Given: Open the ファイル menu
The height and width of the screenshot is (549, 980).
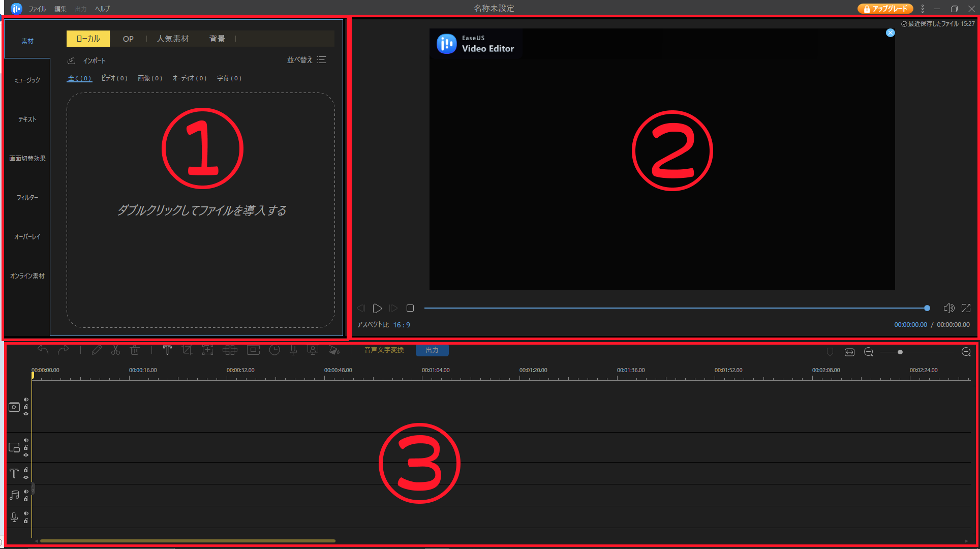Looking at the screenshot, I should point(37,9).
